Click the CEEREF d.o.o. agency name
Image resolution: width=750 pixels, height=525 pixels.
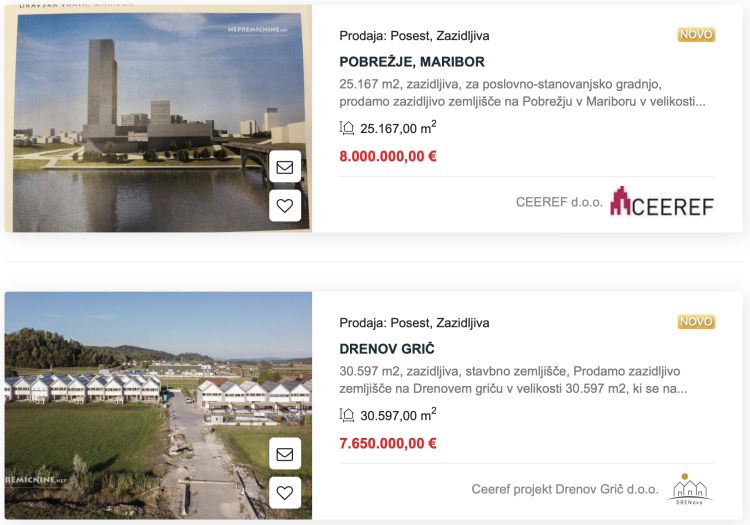559,202
